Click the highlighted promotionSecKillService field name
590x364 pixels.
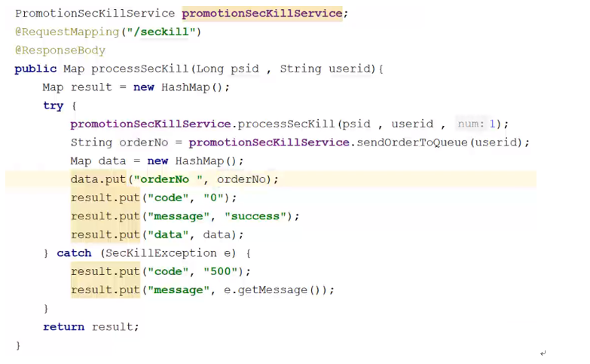[x=262, y=14]
